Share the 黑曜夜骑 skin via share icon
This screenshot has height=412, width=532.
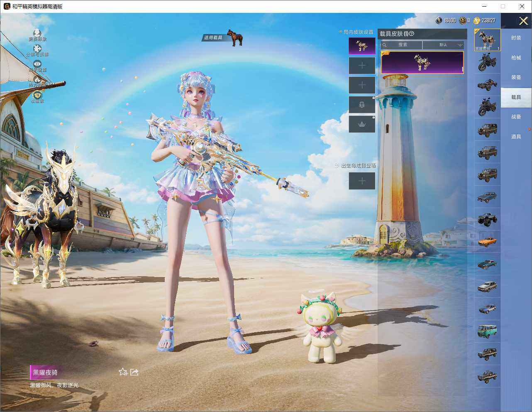coord(134,372)
